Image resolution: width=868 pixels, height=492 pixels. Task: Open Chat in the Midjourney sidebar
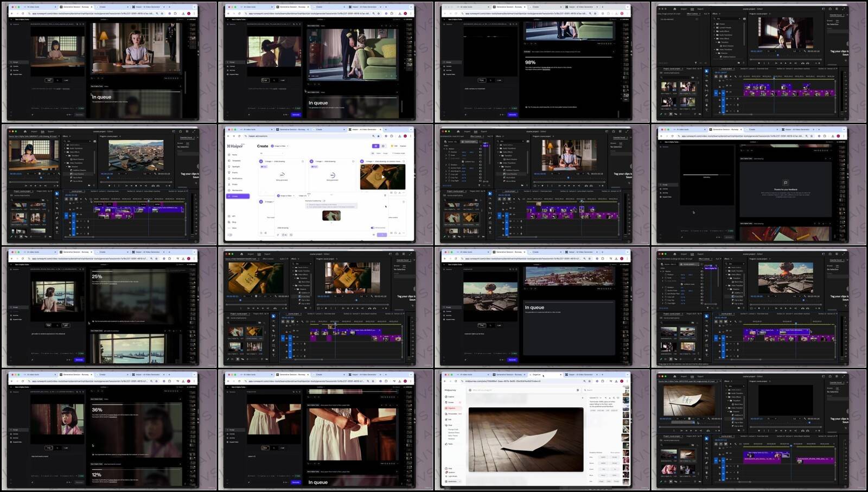coord(449,425)
